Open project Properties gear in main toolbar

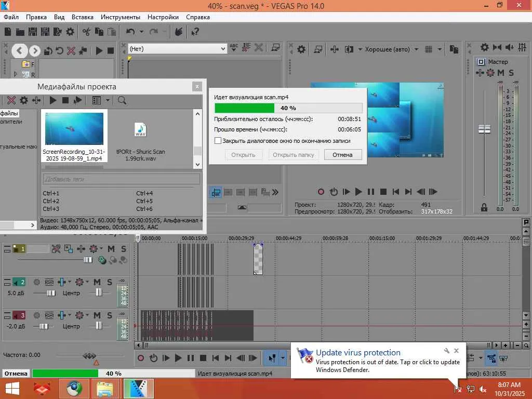70,32
